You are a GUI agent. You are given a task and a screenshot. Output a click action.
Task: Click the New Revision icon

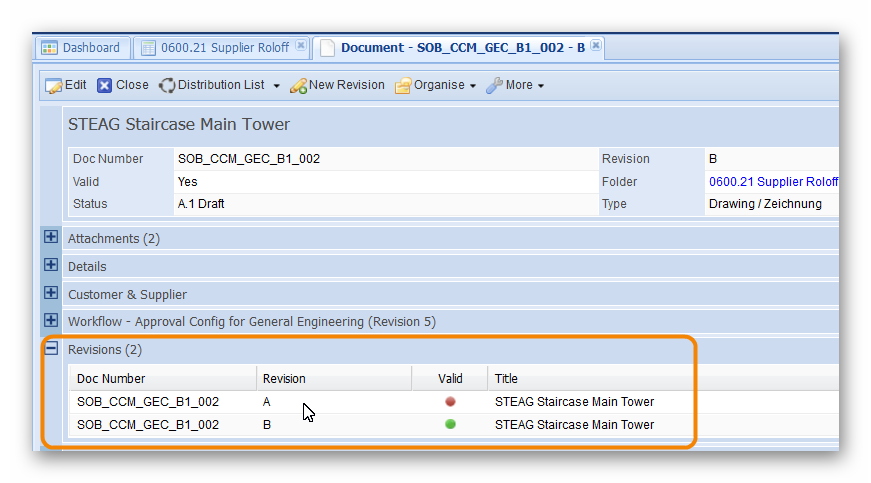[298, 86]
